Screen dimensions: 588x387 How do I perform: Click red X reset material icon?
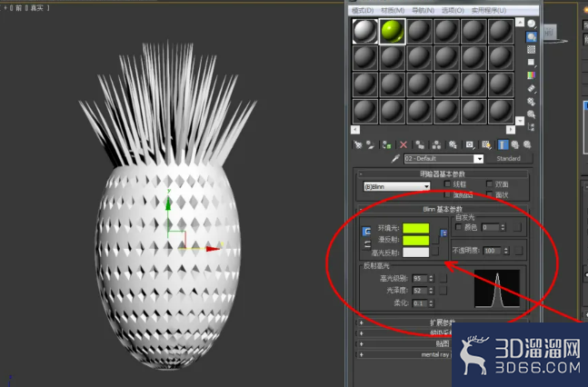pos(404,144)
